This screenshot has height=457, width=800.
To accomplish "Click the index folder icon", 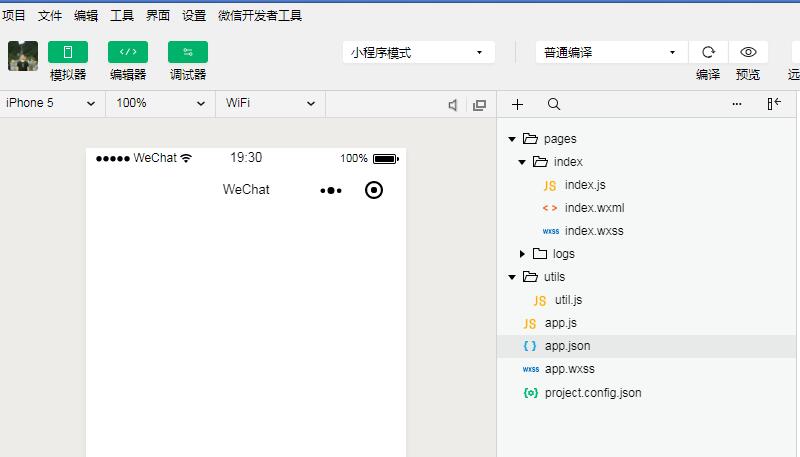I will 540,162.
